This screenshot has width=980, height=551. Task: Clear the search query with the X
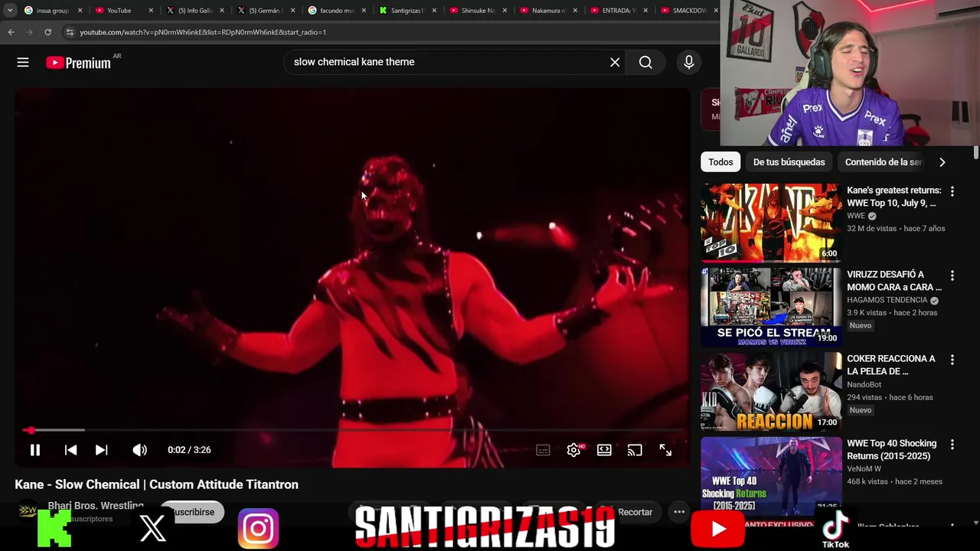pos(615,63)
